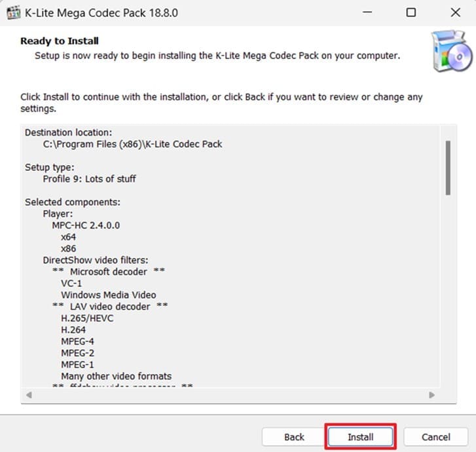This screenshot has height=452, width=476.
Task: Click the Install button
Action: pos(360,437)
